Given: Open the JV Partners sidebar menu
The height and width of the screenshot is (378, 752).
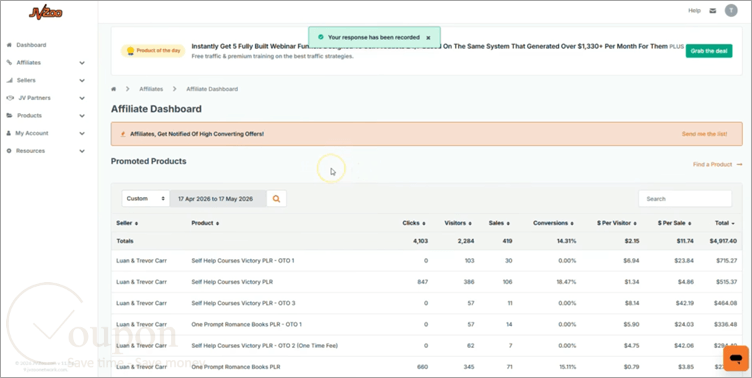Looking at the screenshot, I should [x=34, y=98].
